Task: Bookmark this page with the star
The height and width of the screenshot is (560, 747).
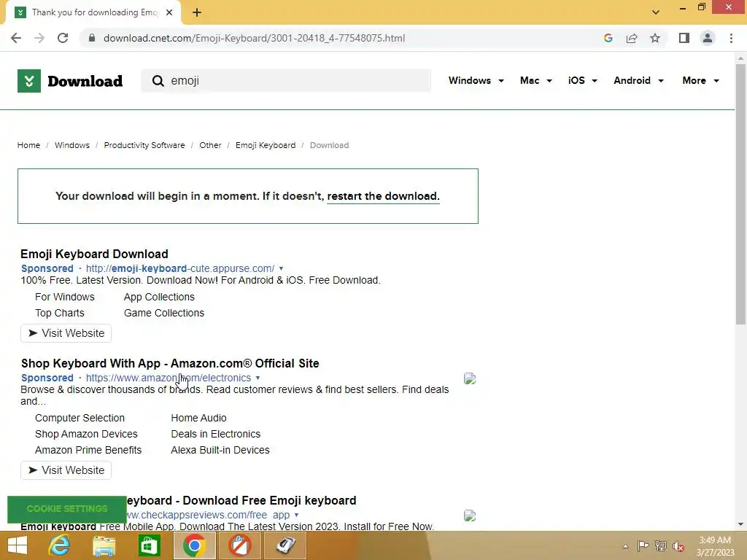Action: (655, 38)
